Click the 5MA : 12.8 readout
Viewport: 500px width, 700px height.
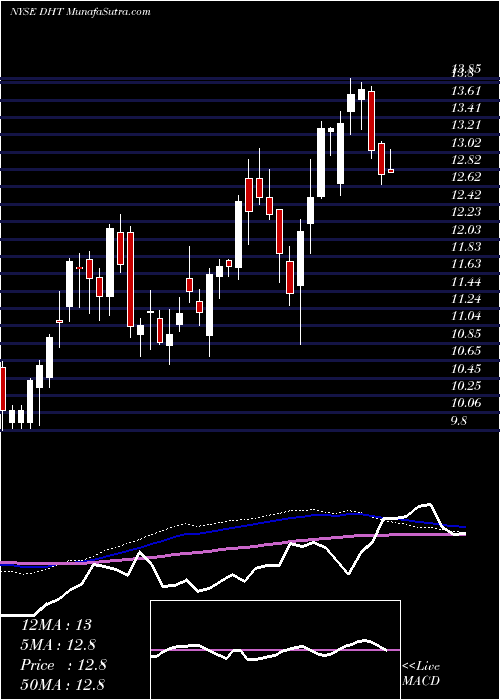(x=58, y=645)
